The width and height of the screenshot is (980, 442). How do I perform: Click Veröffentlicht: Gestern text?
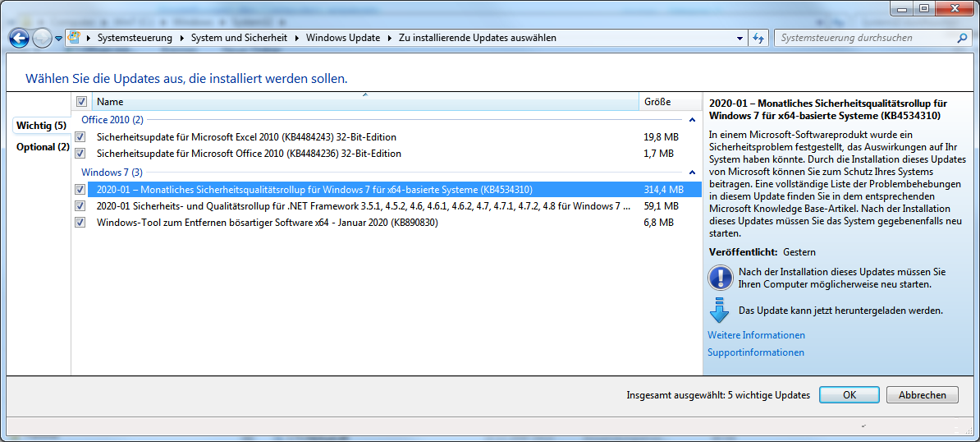762,252
